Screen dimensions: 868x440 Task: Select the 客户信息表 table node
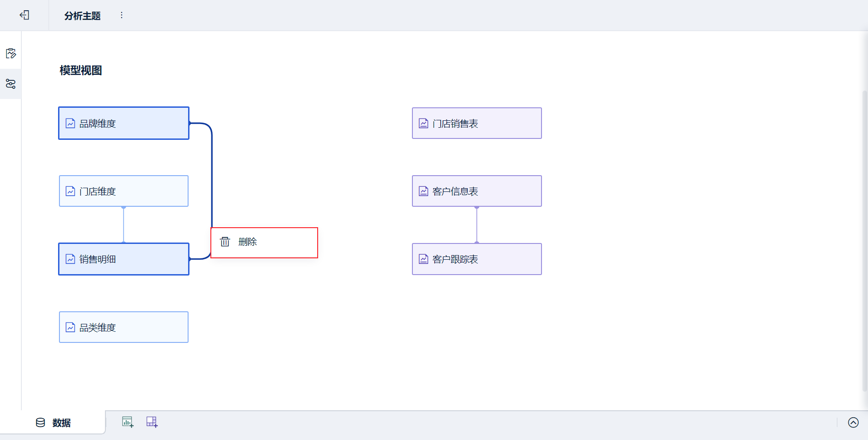pyautogui.click(x=476, y=191)
